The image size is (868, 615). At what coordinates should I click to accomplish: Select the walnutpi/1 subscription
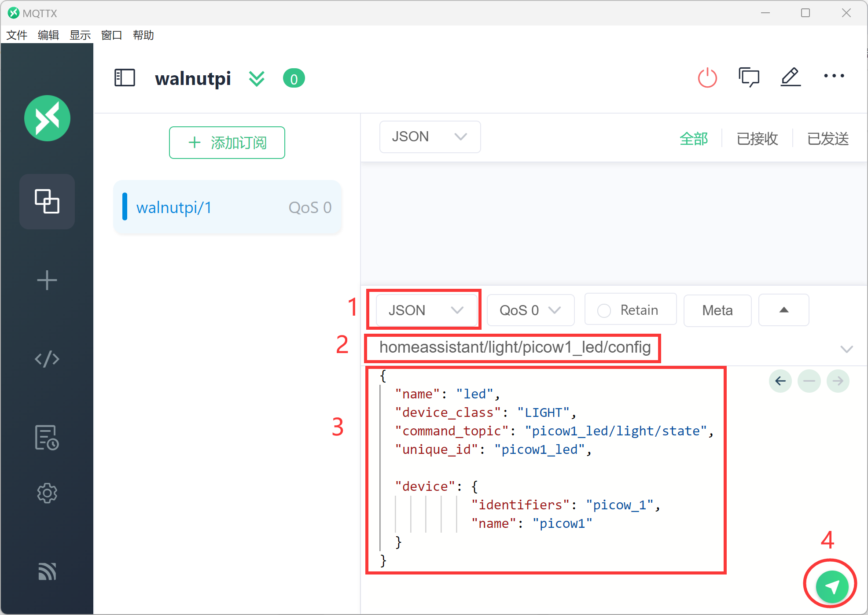coord(227,207)
